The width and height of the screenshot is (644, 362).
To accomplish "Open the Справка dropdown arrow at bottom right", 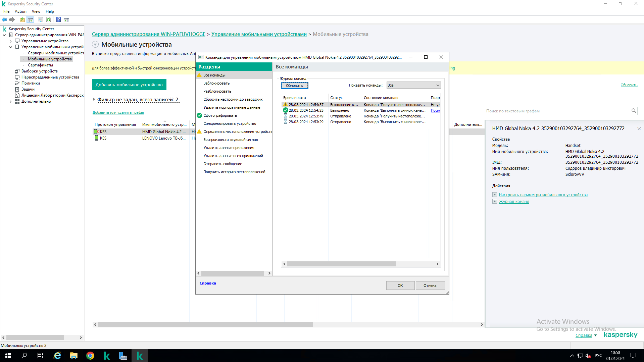I will (595, 335).
